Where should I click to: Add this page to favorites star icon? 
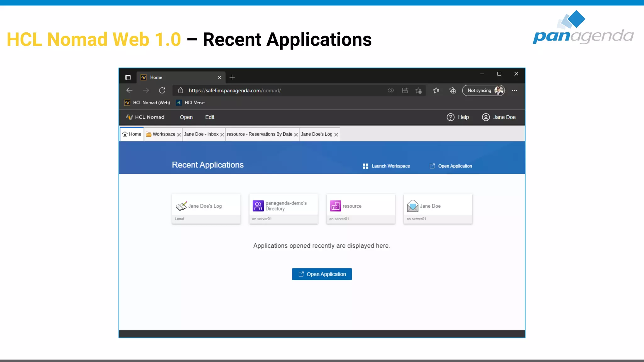point(419,90)
